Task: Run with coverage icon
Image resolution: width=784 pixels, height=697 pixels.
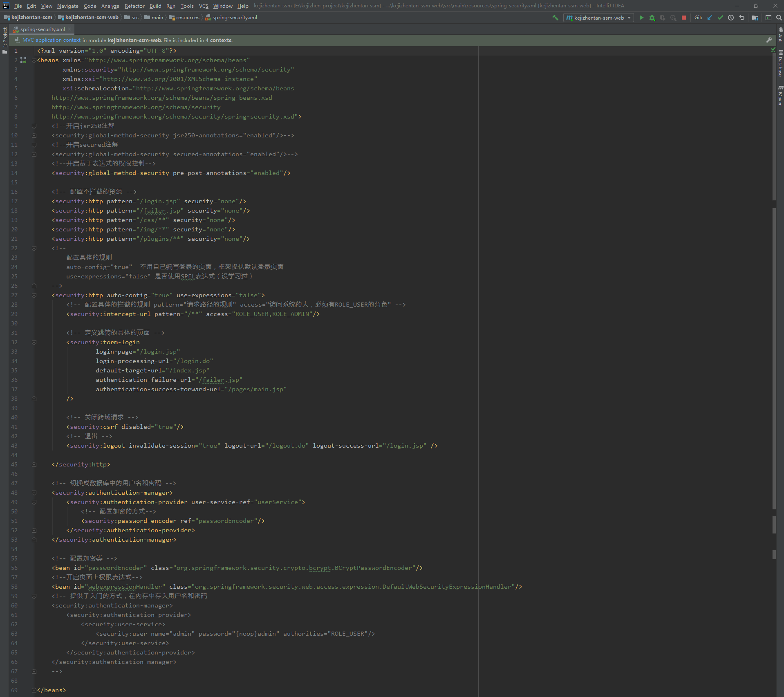Action: (x=663, y=18)
